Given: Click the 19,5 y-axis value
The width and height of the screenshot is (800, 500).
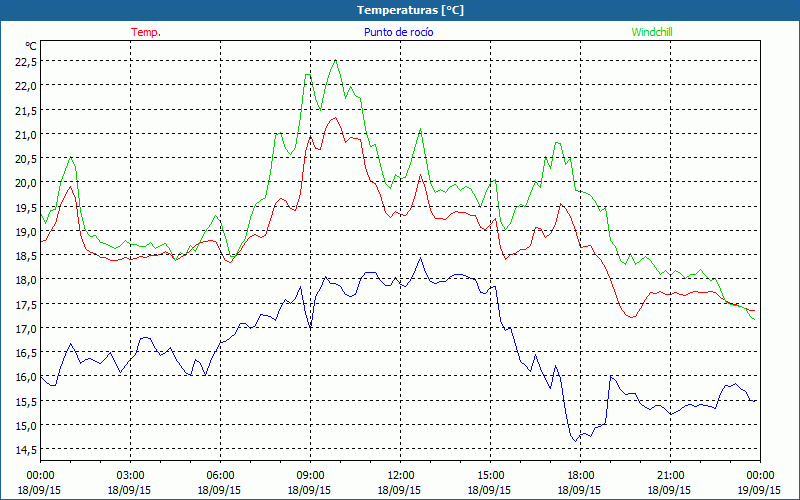Looking at the screenshot, I should click(x=26, y=207).
